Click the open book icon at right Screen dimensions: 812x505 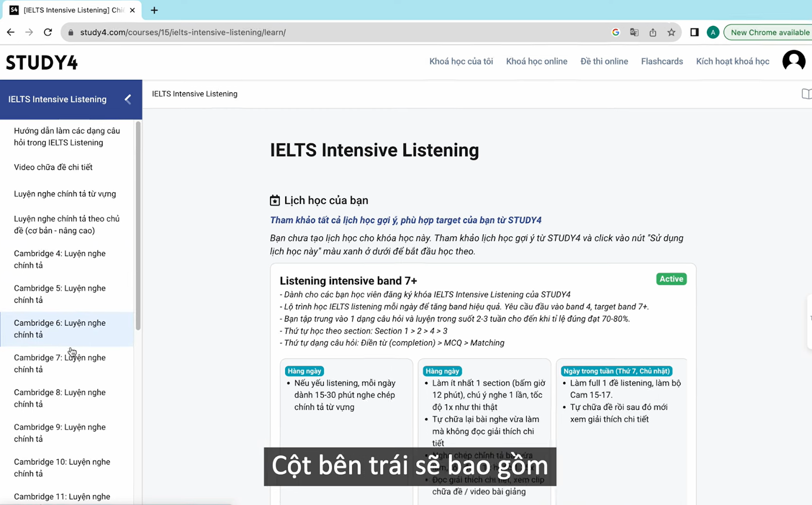coord(806,94)
